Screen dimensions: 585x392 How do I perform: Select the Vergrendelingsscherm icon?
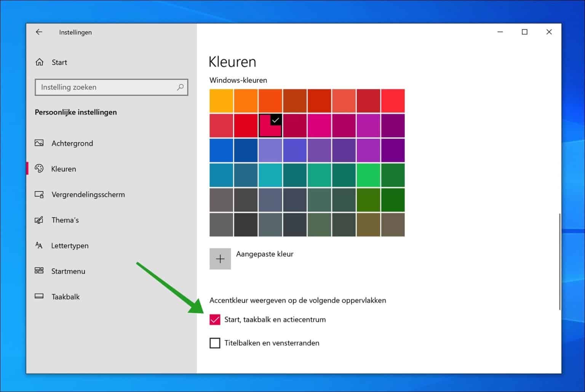(x=39, y=194)
